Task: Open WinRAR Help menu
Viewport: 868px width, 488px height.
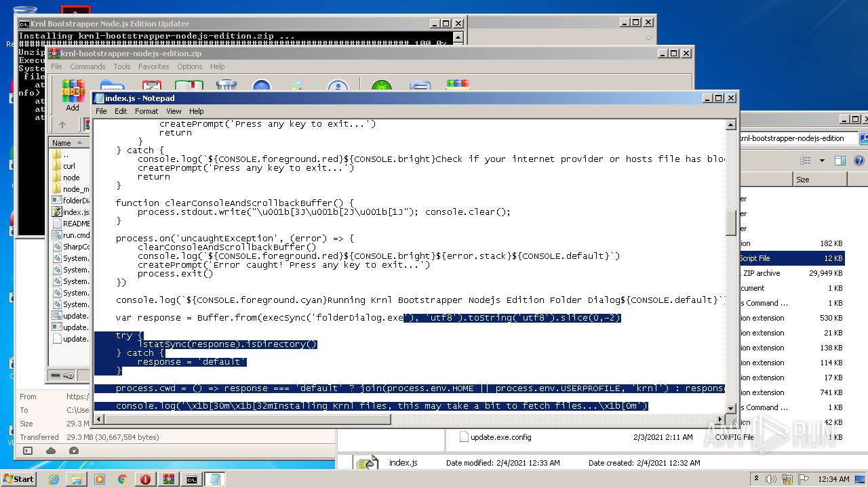Action: coord(217,66)
